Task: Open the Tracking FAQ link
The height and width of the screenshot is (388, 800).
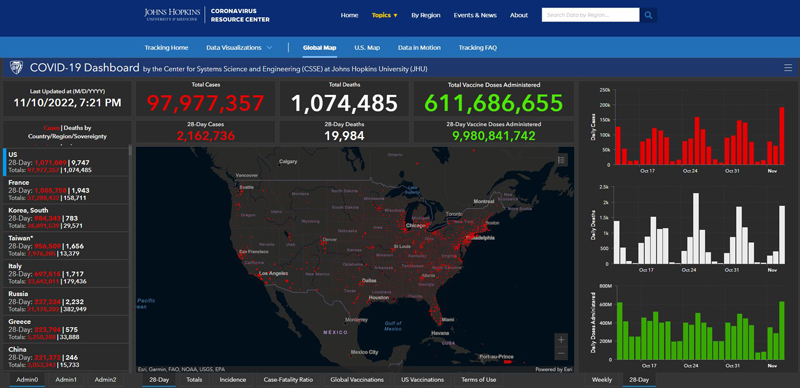Action: coord(478,47)
